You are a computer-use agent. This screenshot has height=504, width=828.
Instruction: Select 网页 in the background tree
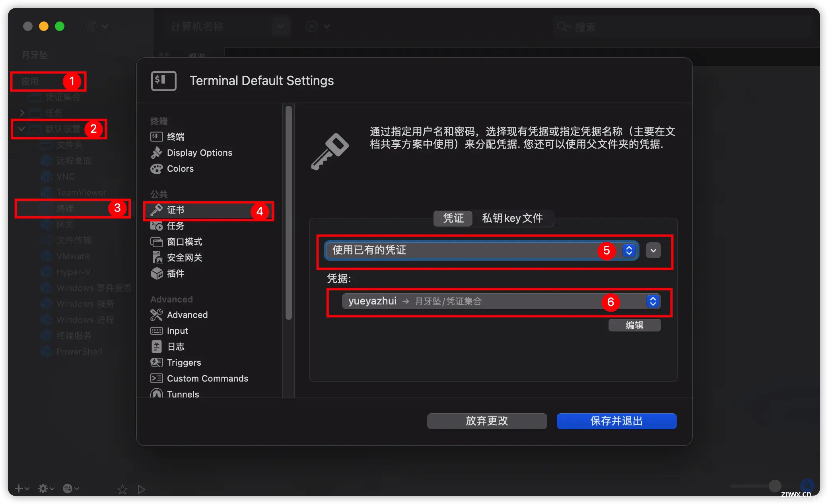click(57, 224)
